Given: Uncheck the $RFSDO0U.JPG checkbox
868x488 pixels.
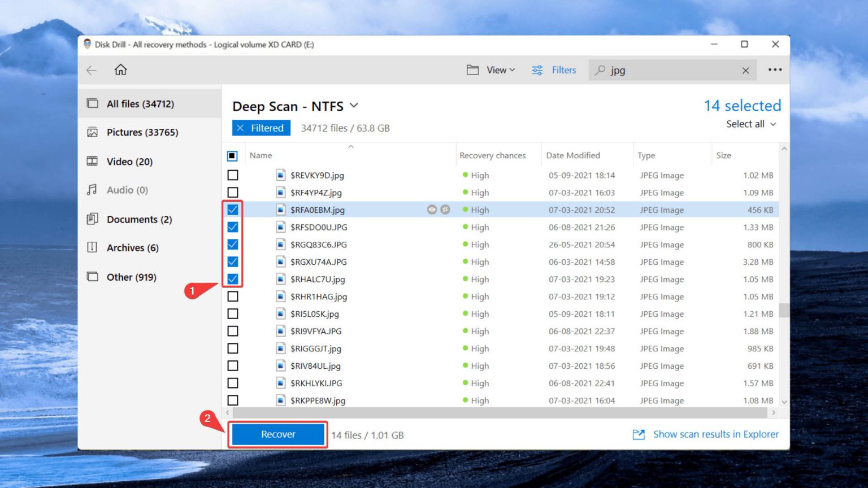Looking at the screenshot, I should (x=232, y=227).
